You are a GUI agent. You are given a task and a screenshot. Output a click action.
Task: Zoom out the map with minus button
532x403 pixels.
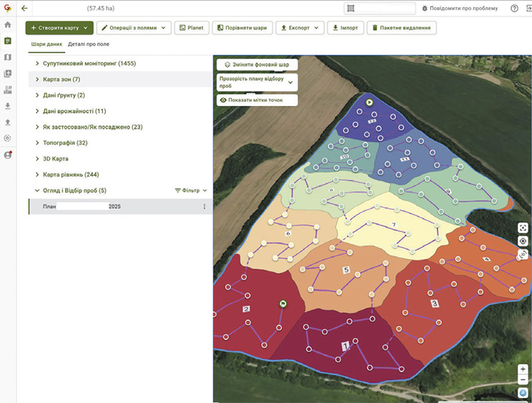click(x=523, y=379)
